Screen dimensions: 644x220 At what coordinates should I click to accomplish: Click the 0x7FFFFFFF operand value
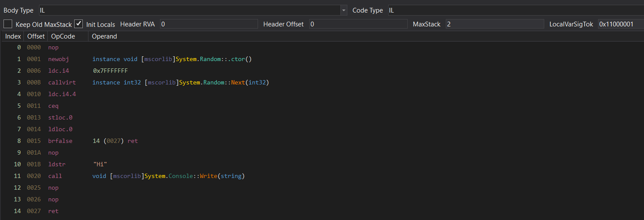(111, 71)
